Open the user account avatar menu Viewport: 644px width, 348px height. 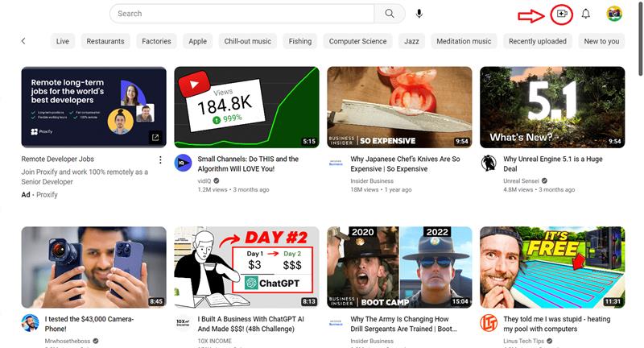pyautogui.click(x=614, y=14)
